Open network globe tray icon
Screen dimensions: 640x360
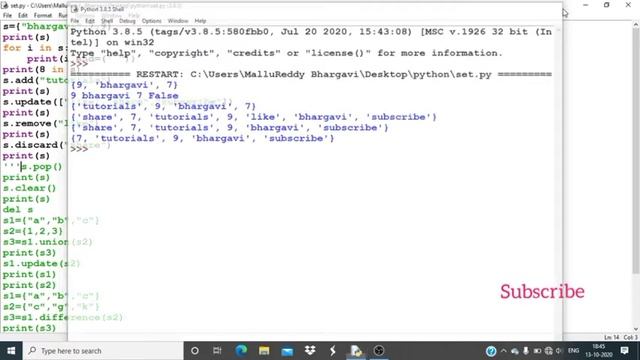tap(549, 351)
